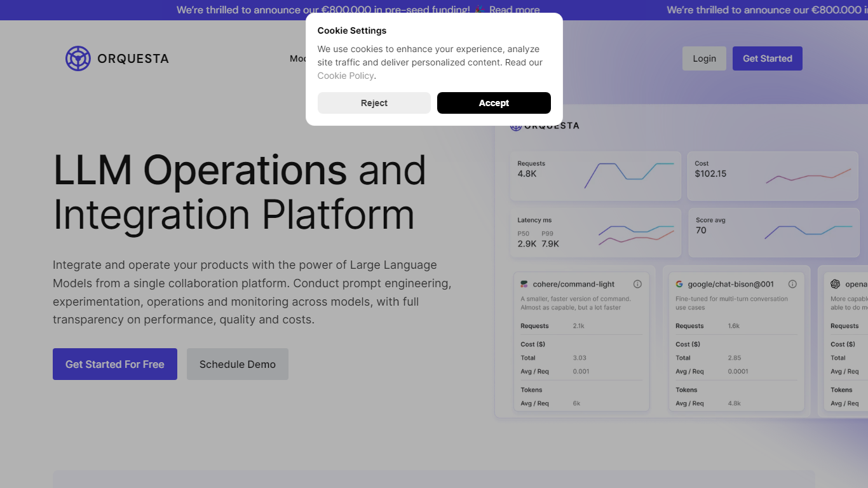Click the Schedule Demo button
Screen dimensions: 868x488
point(238,364)
